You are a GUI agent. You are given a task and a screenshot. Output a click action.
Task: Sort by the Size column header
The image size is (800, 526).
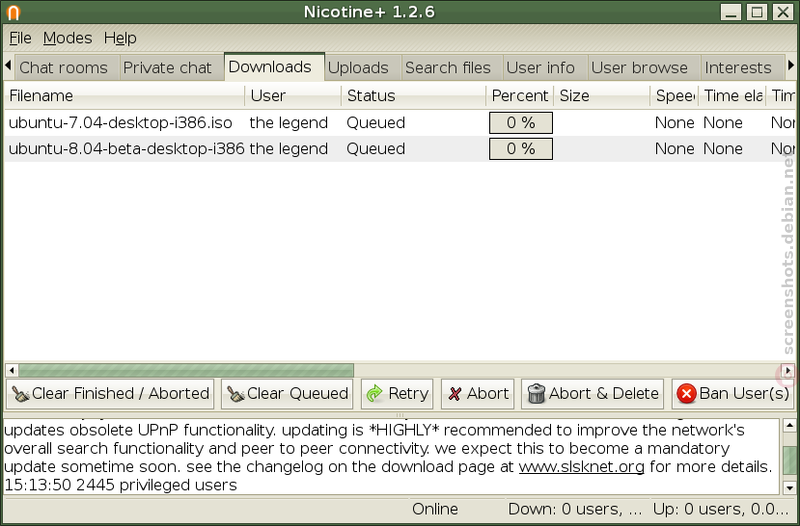click(602, 96)
